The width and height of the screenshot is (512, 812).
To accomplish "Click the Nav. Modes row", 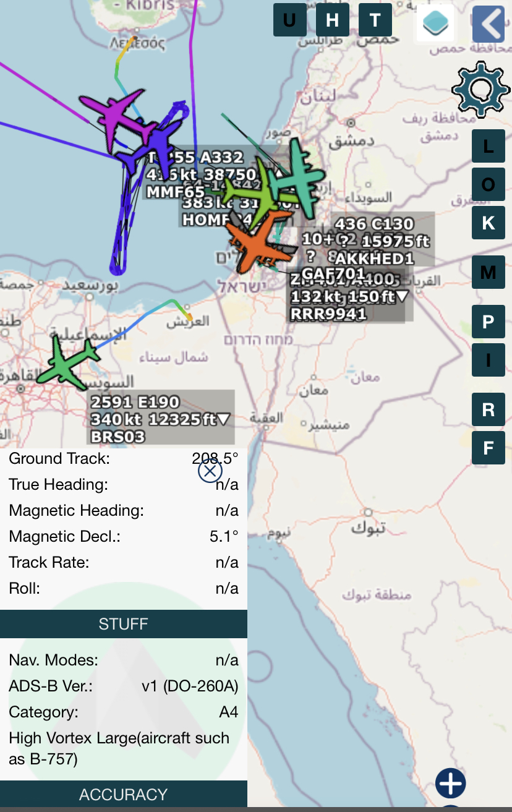I will 124,660.
